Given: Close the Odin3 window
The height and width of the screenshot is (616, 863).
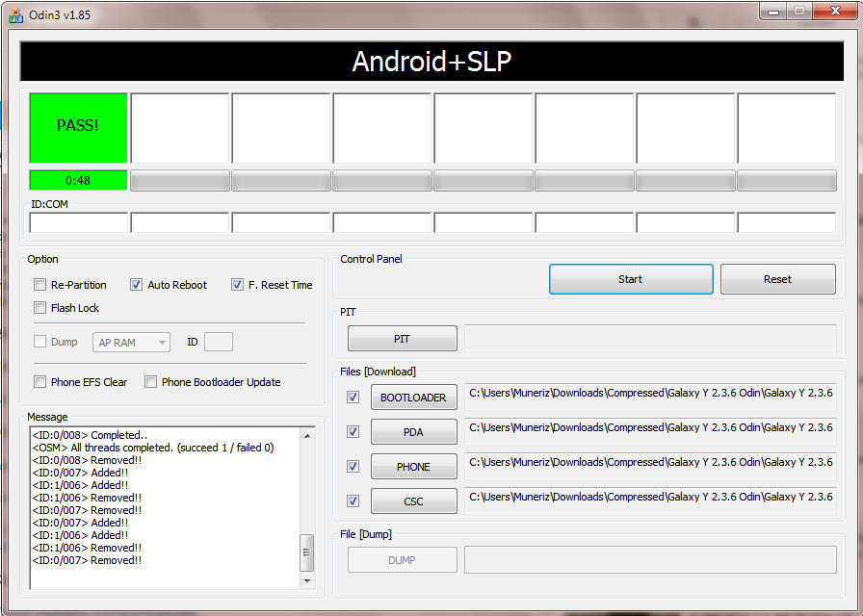Looking at the screenshot, I should click(x=835, y=11).
